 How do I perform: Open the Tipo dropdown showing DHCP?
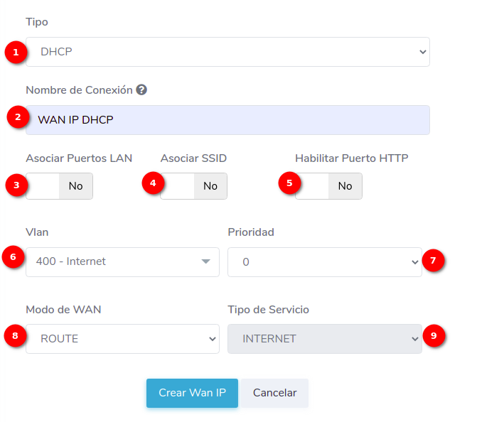coord(227,52)
